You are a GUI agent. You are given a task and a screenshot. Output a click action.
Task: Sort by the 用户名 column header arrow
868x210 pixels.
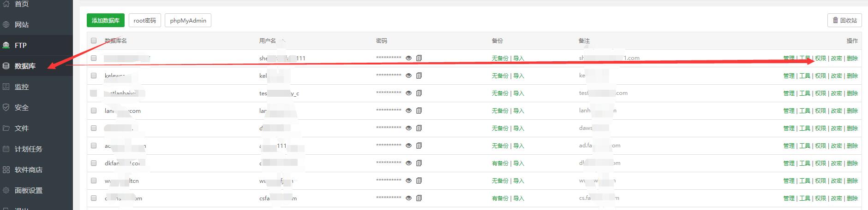(283, 41)
